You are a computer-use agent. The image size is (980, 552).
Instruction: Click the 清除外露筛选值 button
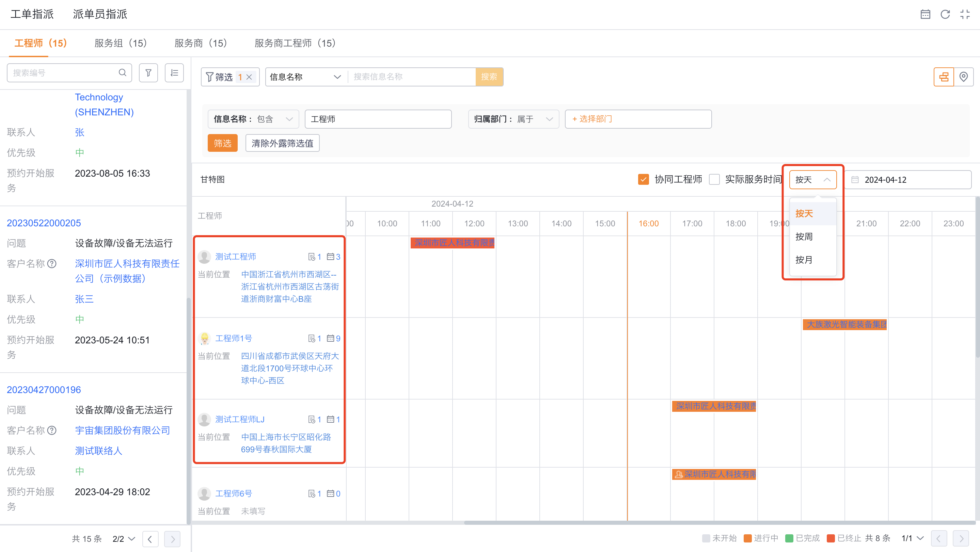click(x=282, y=143)
